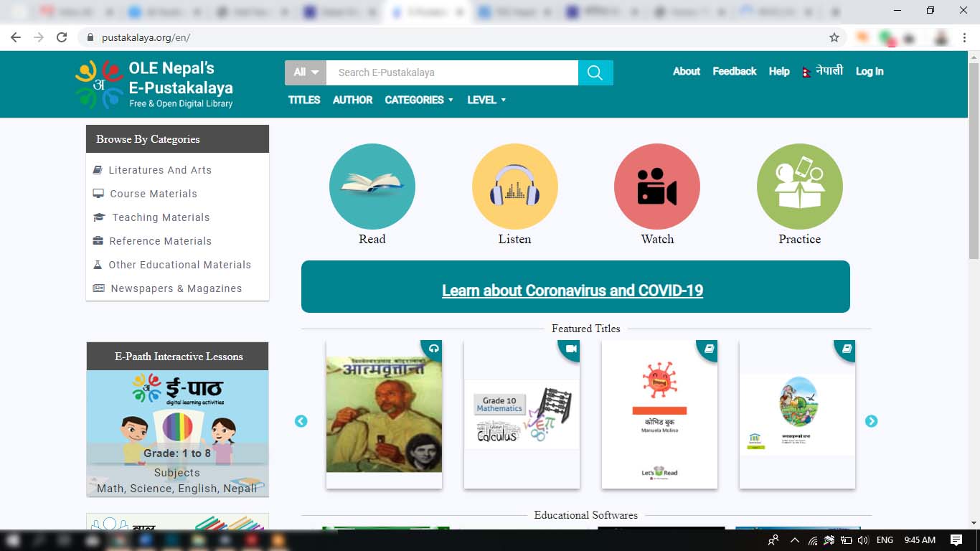The height and width of the screenshot is (551, 980).
Task: Click the newspaper icon beside Newspapers & Magazines
Action: pos(99,288)
